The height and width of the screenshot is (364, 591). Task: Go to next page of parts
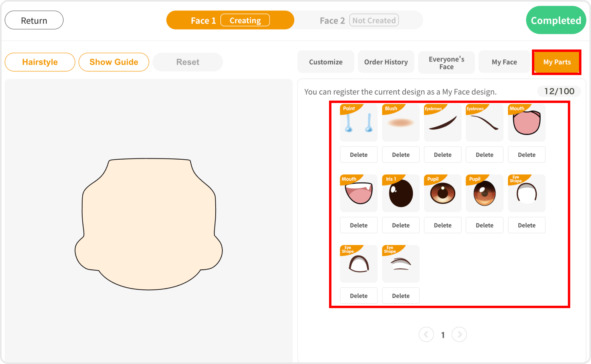tap(459, 334)
